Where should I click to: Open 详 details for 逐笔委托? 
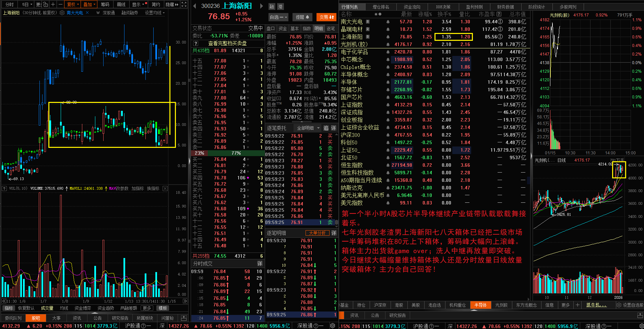tap(333, 128)
